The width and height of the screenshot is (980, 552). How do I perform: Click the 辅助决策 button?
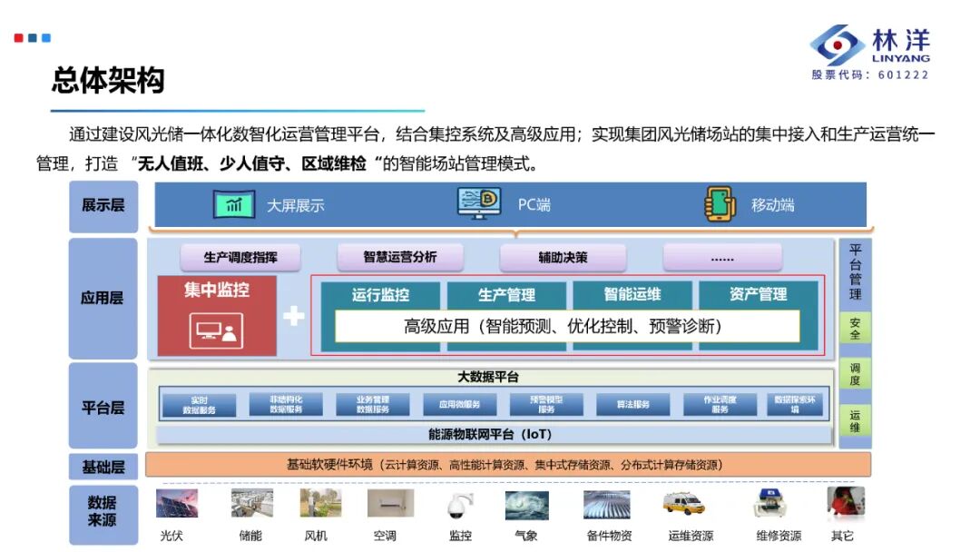(563, 257)
